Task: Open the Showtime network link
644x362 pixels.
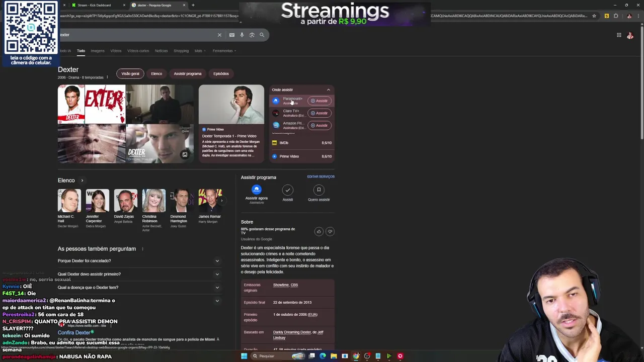Action: [280, 285]
